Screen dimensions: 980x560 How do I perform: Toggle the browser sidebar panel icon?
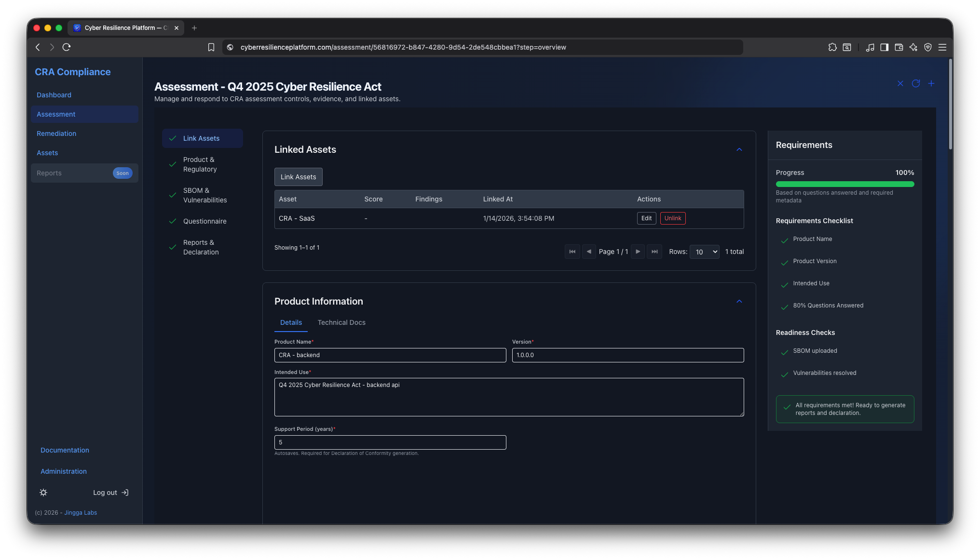click(x=885, y=47)
